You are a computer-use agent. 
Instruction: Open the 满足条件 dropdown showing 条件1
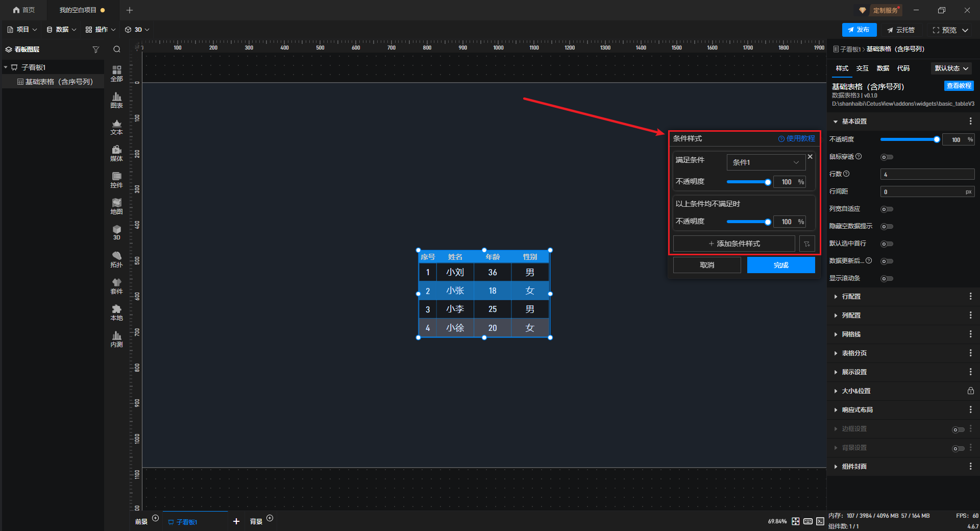point(766,162)
